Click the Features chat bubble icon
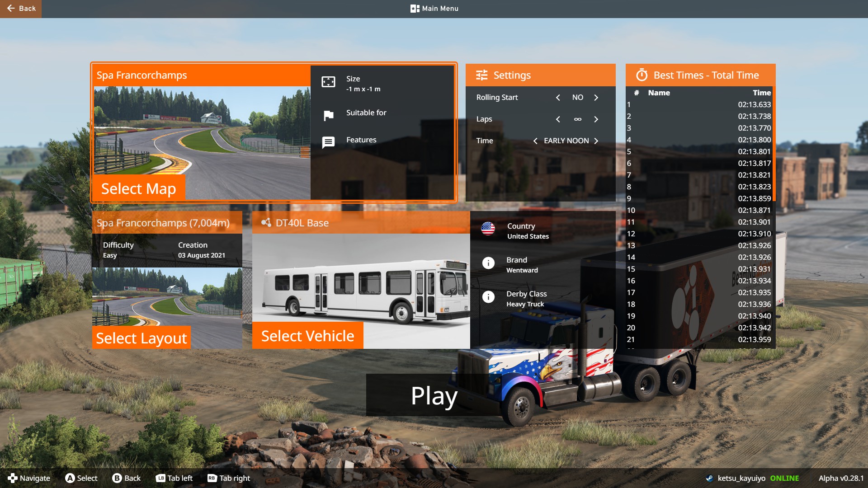The width and height of the screenshot is (868, 488). (x=328, y=142)
